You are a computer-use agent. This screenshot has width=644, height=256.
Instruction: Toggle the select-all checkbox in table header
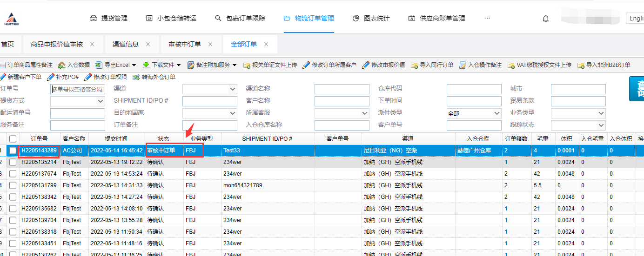pos(13,139)
